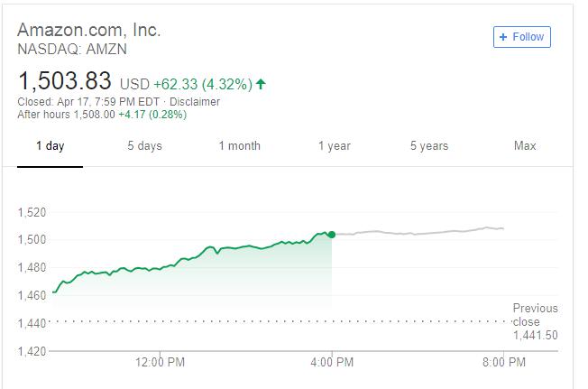Screen dimensions: 588x389
Task: Open the 5 years chart tab
Action: [x=428, y=146]
